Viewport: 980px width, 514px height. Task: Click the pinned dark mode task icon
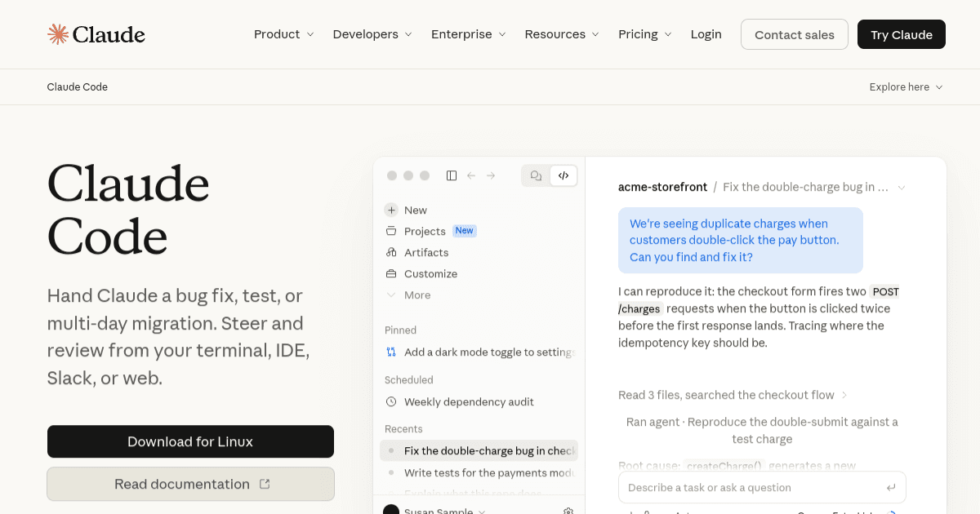pyautogui.click(x=391, y=352)
